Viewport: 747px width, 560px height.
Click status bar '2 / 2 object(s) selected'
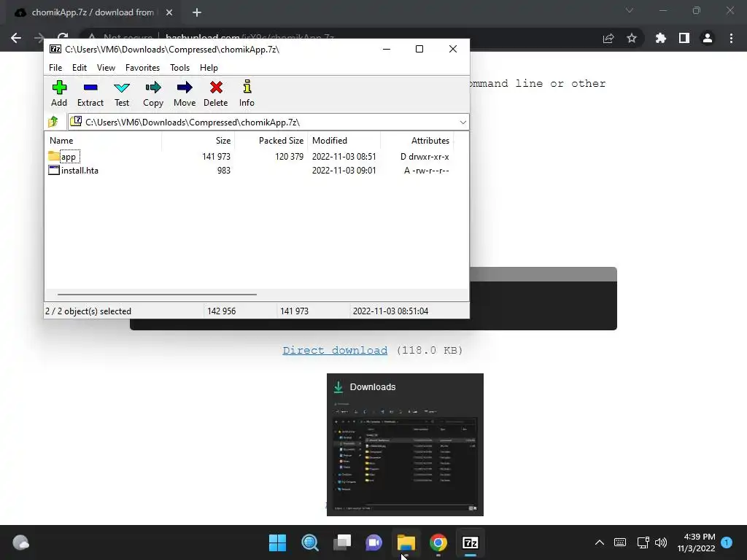click(88, 311)
